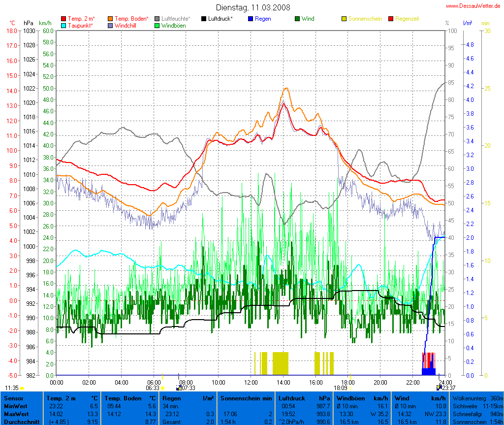Click the moon icon beside 23:37

tap(439, 388)
